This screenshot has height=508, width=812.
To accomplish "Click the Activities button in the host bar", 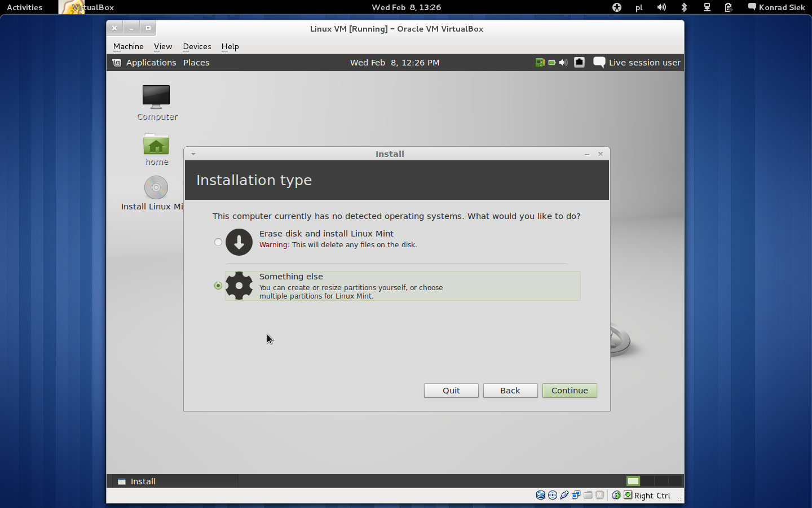I will pos(25,7).
